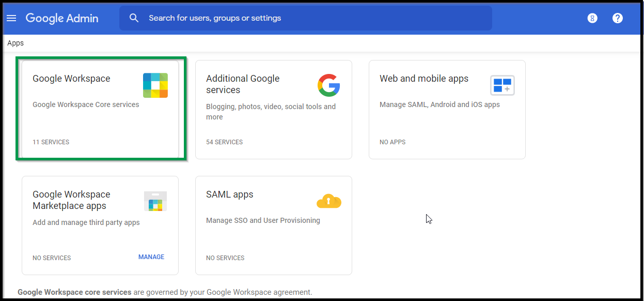The width and height of the screenshot is (644, 301).
Task: Click the Apps breadcrumb
Action: coord(15,43)
